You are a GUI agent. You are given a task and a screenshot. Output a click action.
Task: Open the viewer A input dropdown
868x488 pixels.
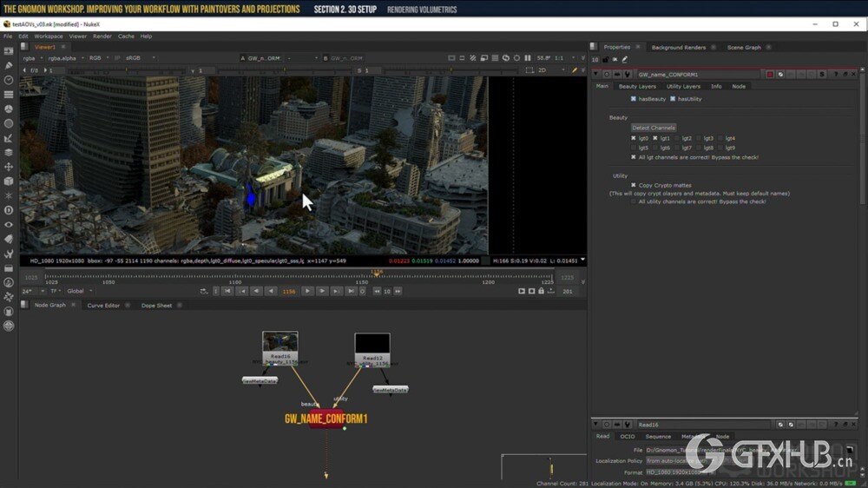point(264,58)
